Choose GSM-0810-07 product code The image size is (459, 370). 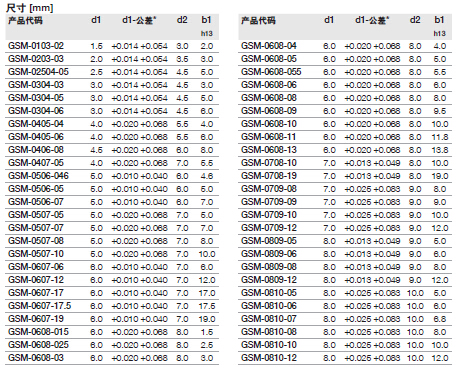269,319
